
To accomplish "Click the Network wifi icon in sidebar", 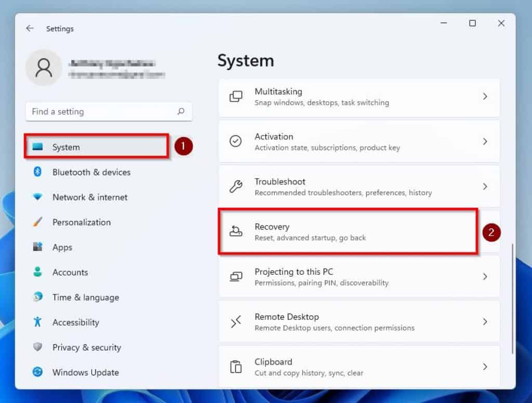I will [x=37, y=197].
